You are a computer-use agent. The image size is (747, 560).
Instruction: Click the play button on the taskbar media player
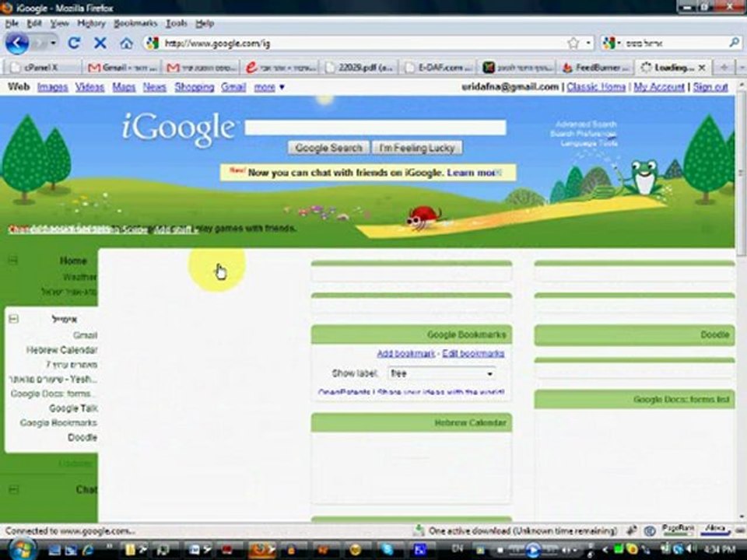(534, 551)
